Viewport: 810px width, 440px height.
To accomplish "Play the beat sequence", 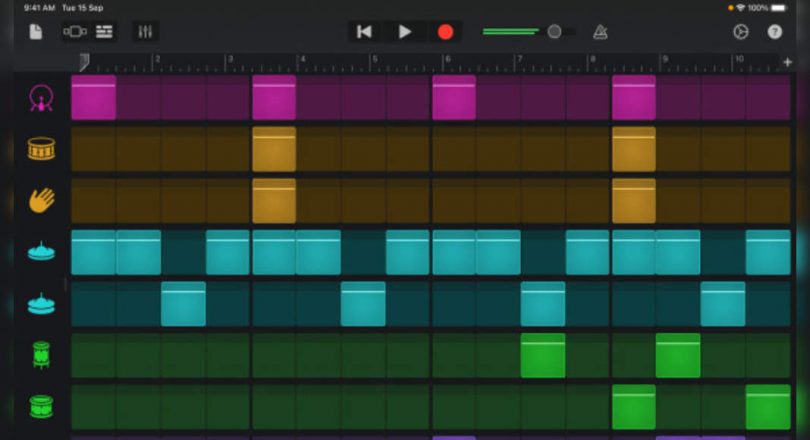I will [x=405, y=32].
